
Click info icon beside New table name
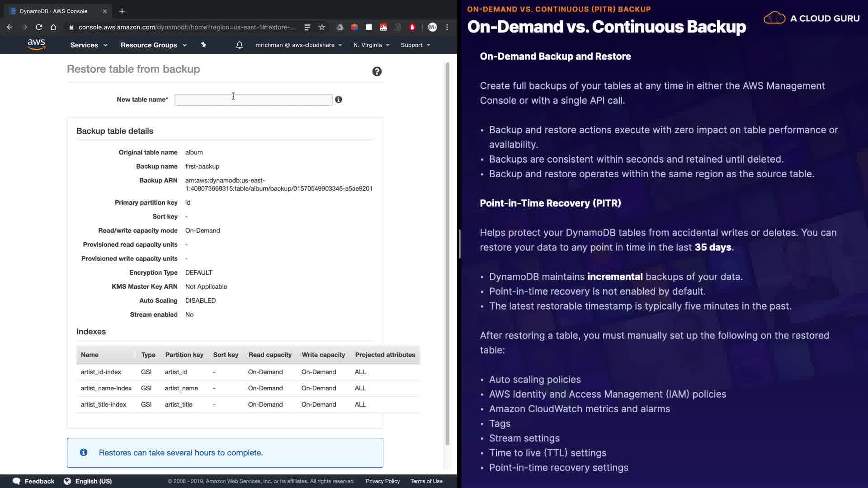point(339,99)
